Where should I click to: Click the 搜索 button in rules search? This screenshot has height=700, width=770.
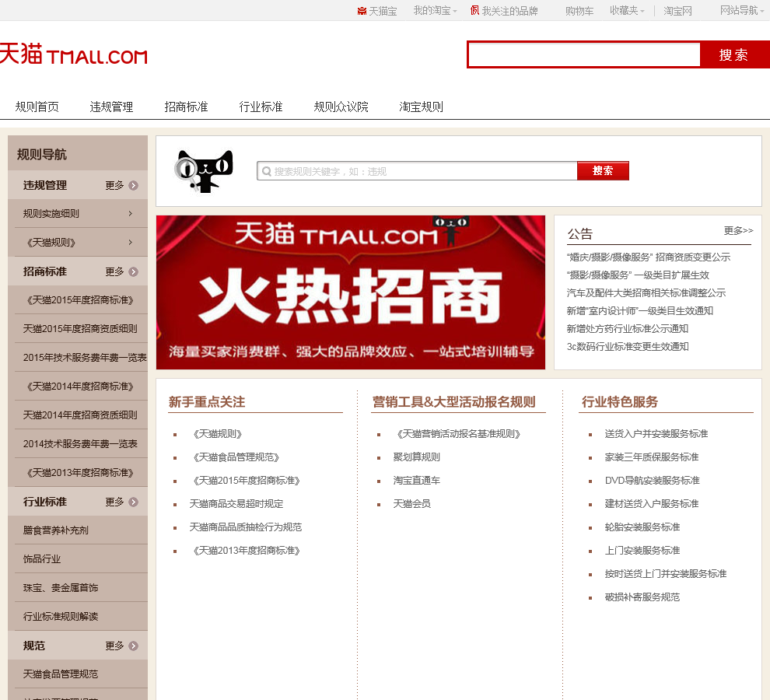[603, 171]
